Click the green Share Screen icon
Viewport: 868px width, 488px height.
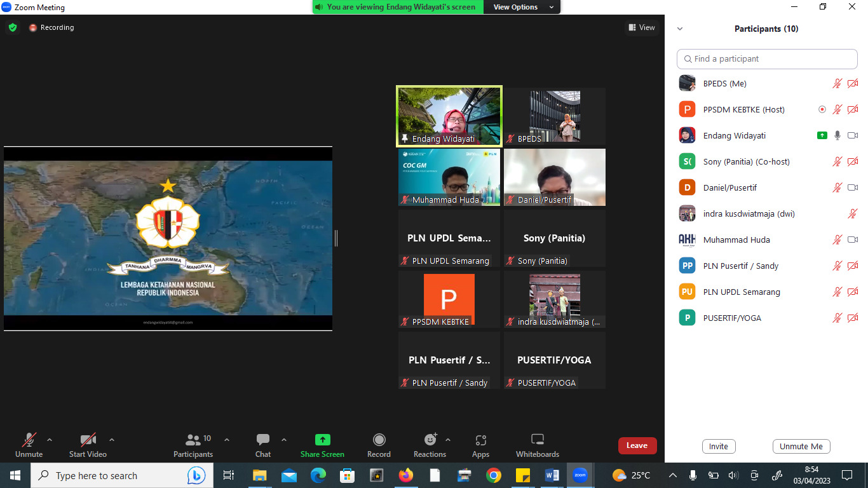tap(322, 440)
